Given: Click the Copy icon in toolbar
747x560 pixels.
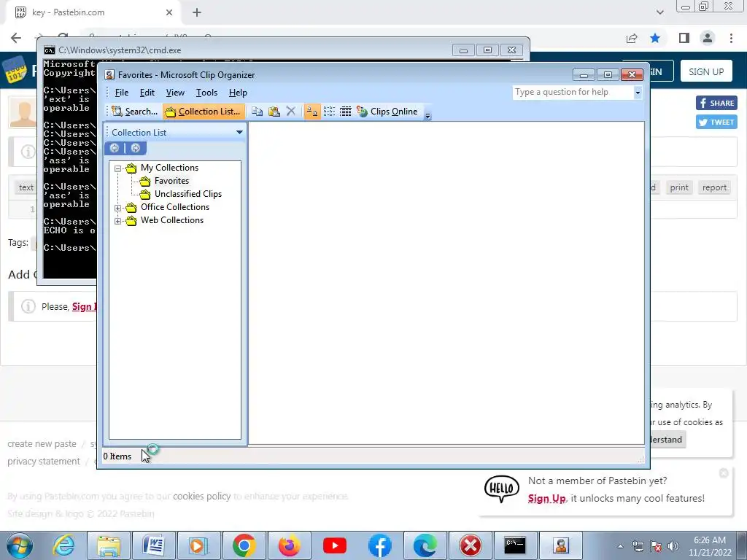Looking at the screenshot, I should click(257, 112).
